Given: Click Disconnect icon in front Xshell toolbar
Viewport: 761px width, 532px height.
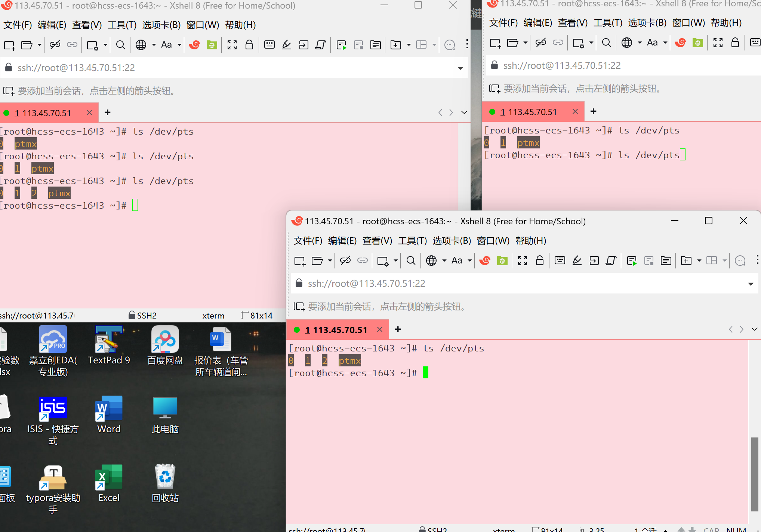Looking at the screenshot, I should point(345,261).
